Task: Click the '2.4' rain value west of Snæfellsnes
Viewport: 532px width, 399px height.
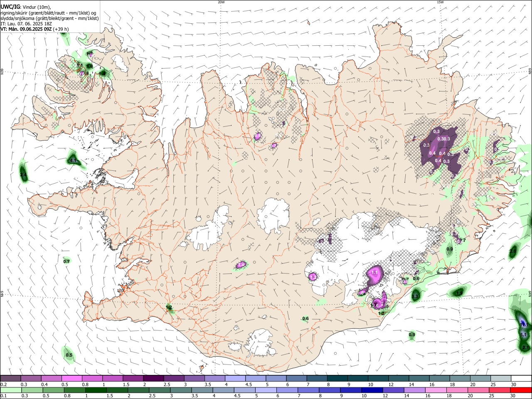Action: click(x=23, y=175)
